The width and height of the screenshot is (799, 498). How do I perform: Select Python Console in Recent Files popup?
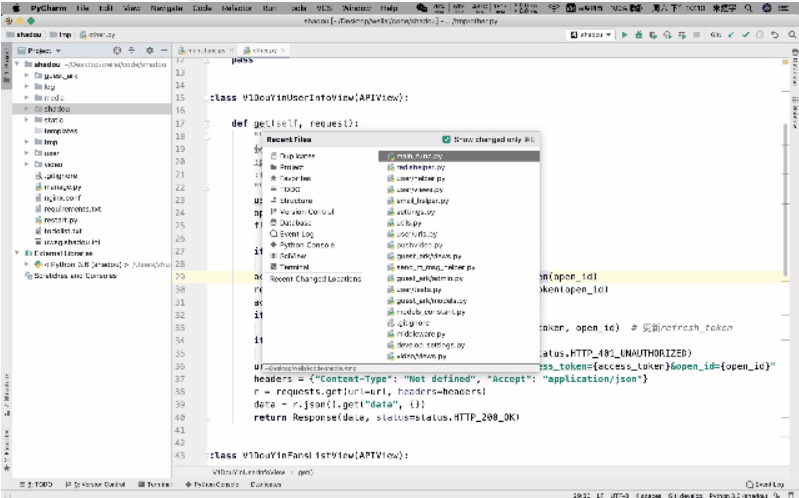(307, 245)
